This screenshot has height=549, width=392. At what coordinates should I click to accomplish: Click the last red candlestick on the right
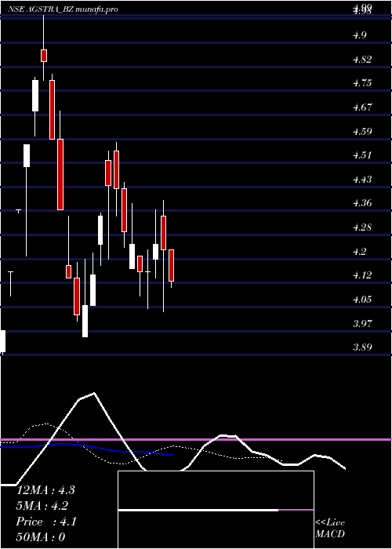[x=171, y=265]
